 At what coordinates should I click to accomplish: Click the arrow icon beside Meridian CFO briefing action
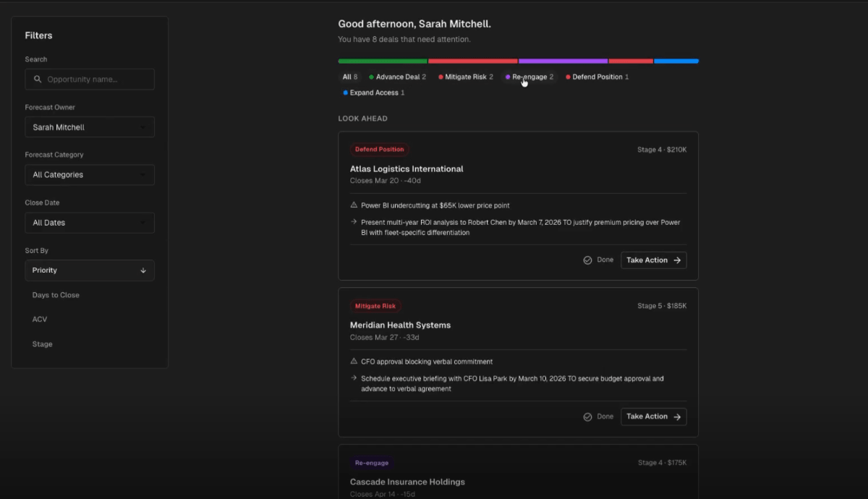click(x=354, y=378)
